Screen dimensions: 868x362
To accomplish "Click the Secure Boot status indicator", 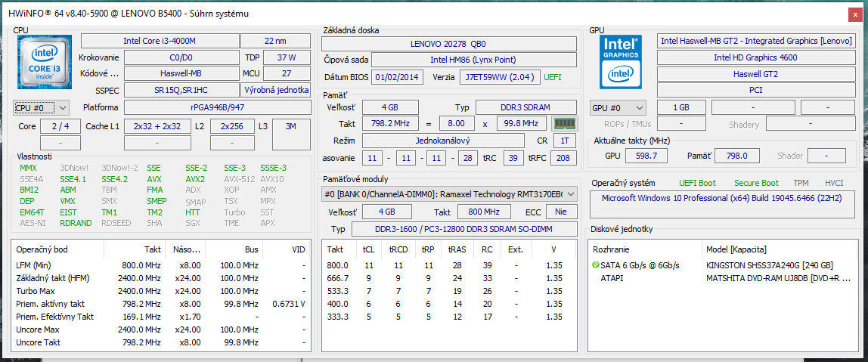I will [x=756, y=183].
